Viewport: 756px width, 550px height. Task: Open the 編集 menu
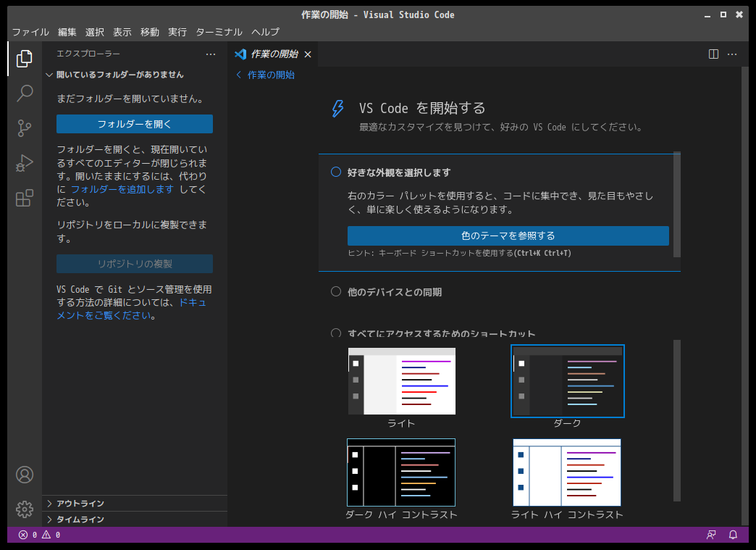67,32
